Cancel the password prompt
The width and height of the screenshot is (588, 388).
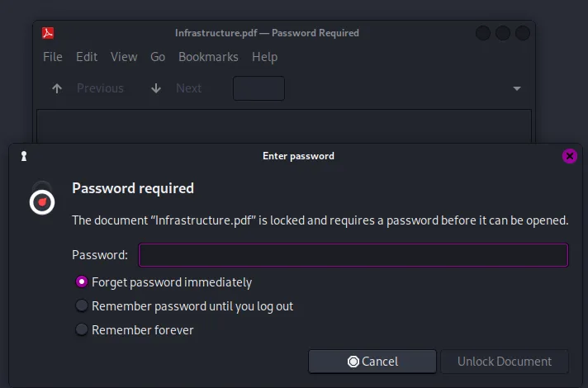coord(372,362)
